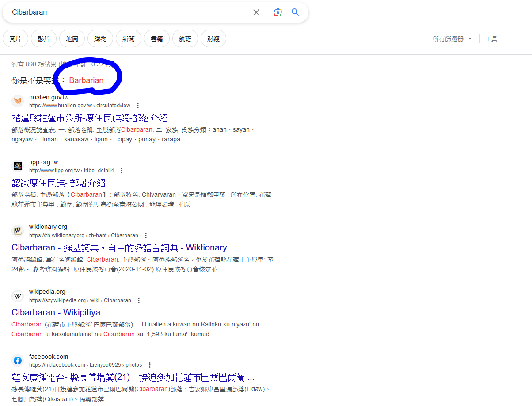Viewport: 532px width, 406px height.
Task: Click site name hualien.gov.tw
Action: (49, 97)
